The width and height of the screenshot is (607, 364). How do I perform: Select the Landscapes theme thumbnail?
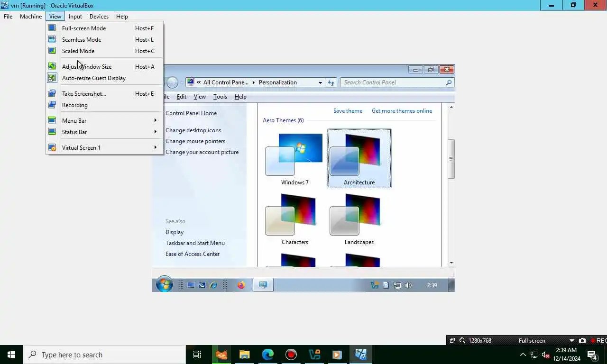pos(359,219)
